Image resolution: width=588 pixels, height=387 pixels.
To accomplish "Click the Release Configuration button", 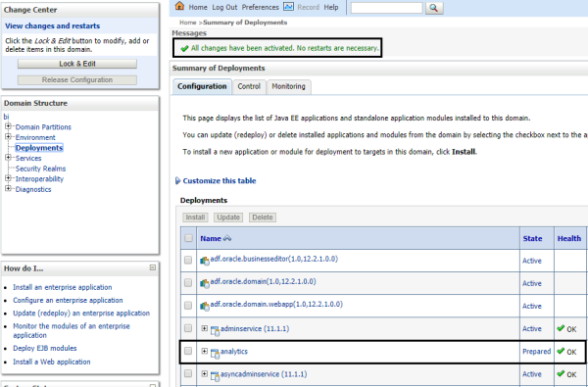I will tap(77, 80).
